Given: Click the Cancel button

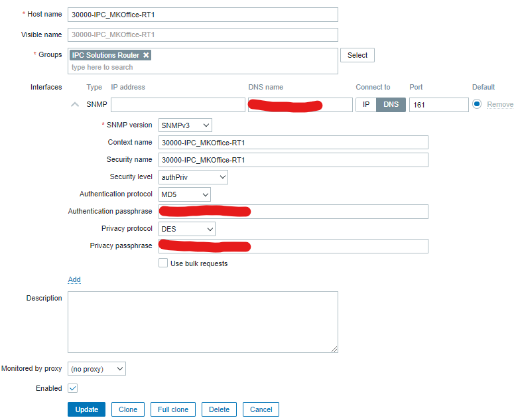Looking at the screenshot, I should tap(261, 409).
